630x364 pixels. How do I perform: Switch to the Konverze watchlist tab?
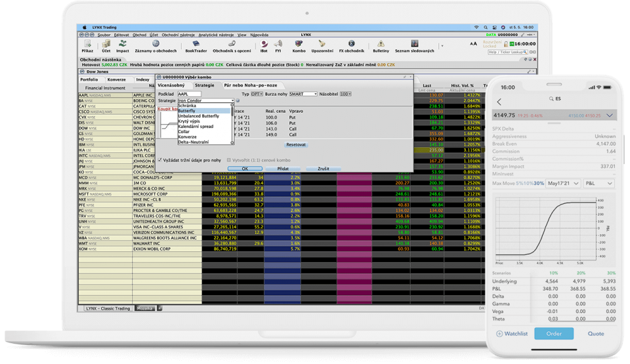click(x=116, y=79)
